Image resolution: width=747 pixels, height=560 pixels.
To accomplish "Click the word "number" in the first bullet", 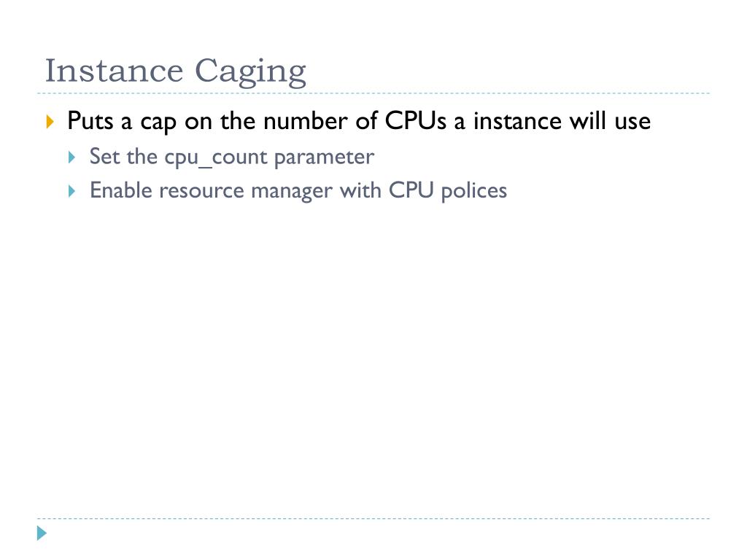I will (306, 120).
